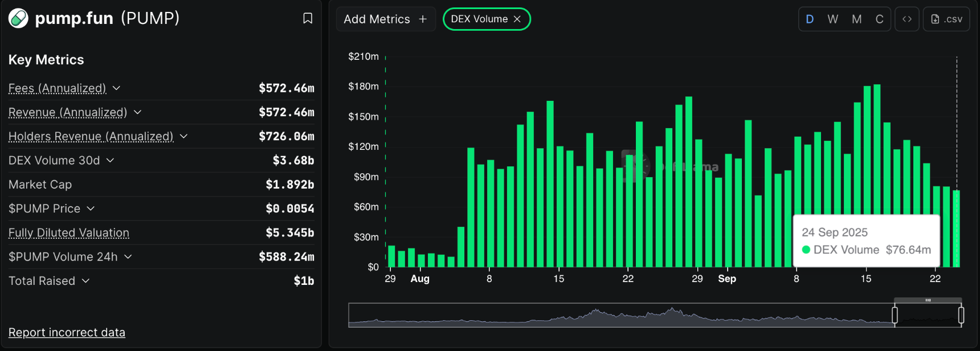
Task: Open the Report incorrect data link
Action: click(x=67, y=332)
